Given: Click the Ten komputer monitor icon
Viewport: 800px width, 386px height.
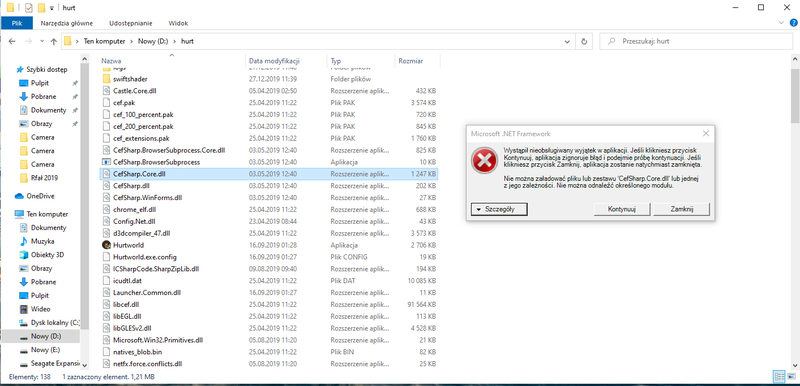Looking at the screenshot, I should click(x=19, y=214).
